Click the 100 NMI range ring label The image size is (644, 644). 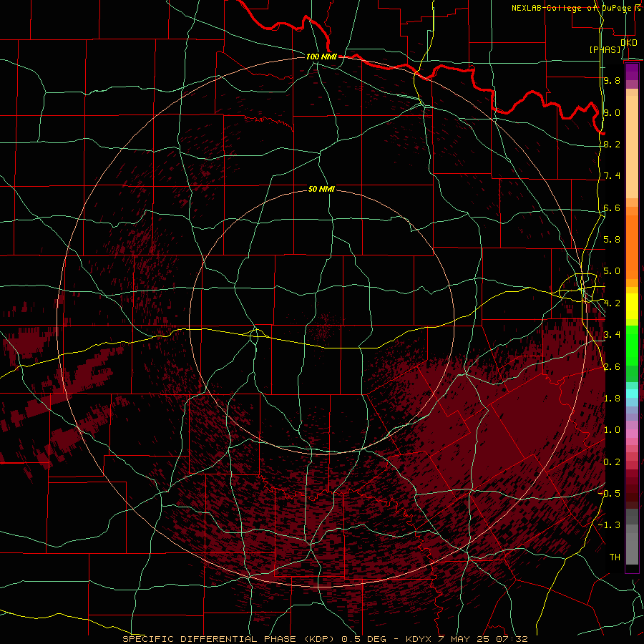point(321,57)
